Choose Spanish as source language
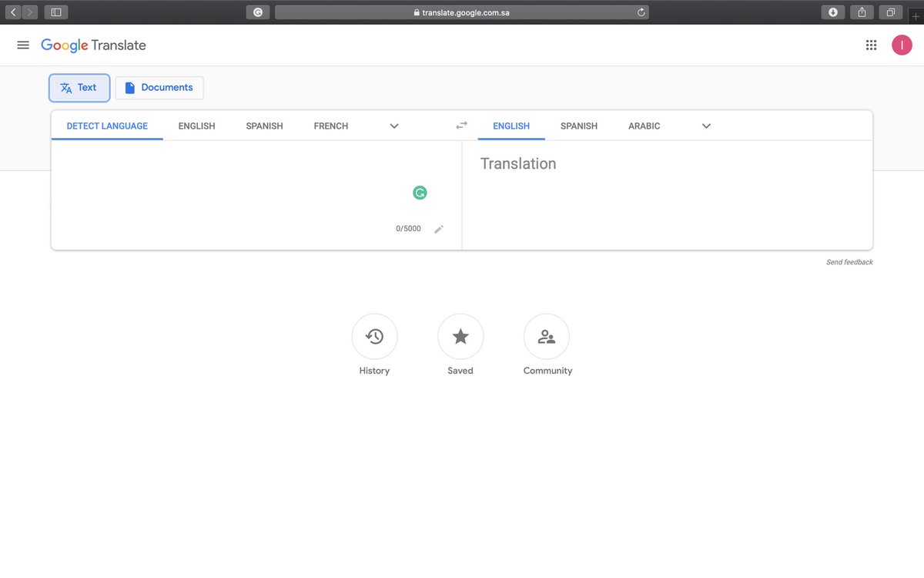 [264, 126]
